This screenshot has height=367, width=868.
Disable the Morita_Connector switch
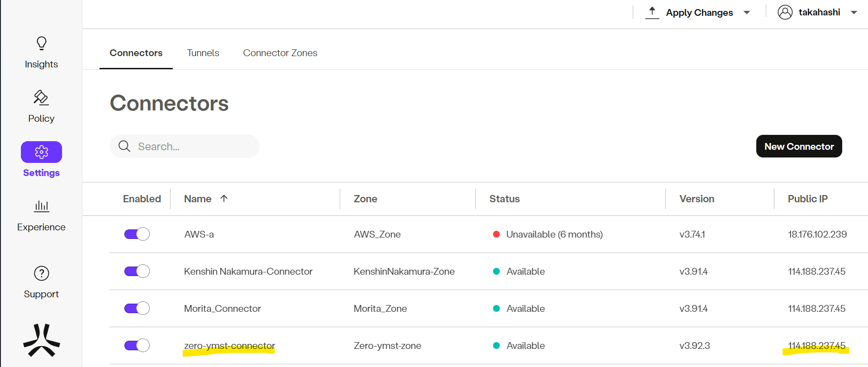137,308
